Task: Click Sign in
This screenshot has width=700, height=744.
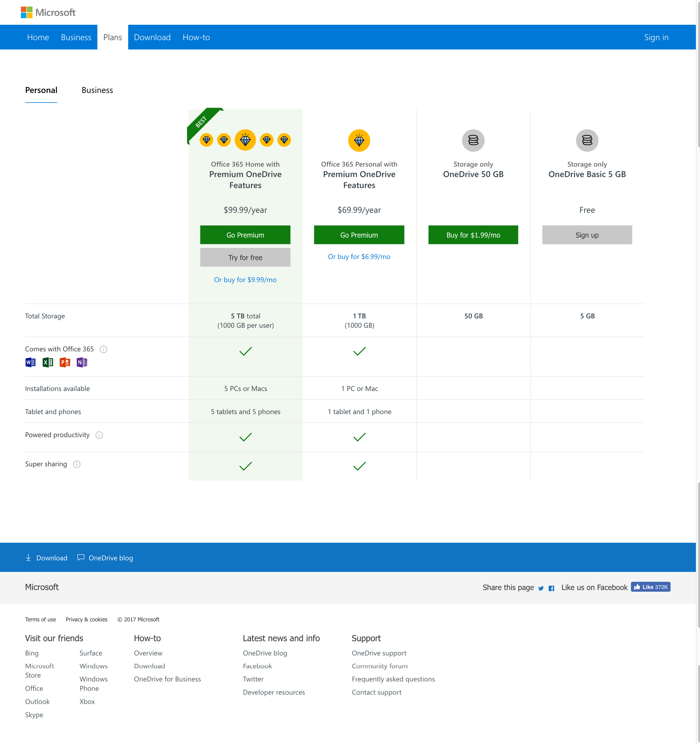Action: [656, 37]
